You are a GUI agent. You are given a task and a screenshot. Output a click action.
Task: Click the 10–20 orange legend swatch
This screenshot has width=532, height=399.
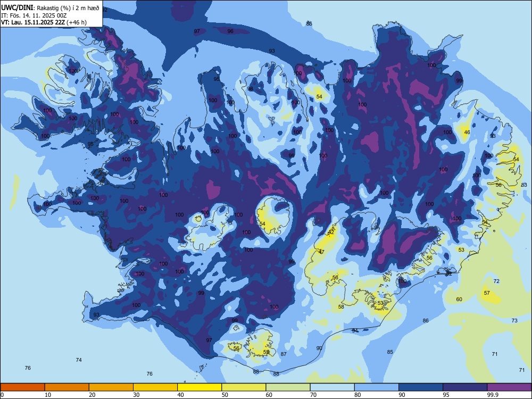click(x=67, y=387)
